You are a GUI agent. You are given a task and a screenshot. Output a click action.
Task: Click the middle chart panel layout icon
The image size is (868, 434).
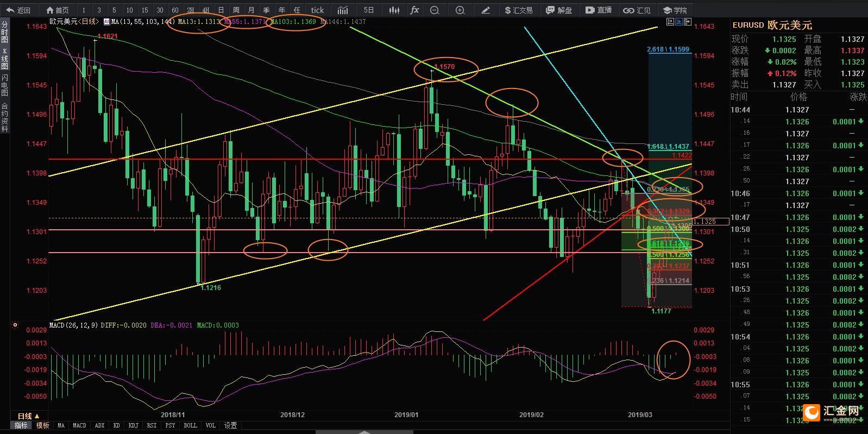coord(679,22)
